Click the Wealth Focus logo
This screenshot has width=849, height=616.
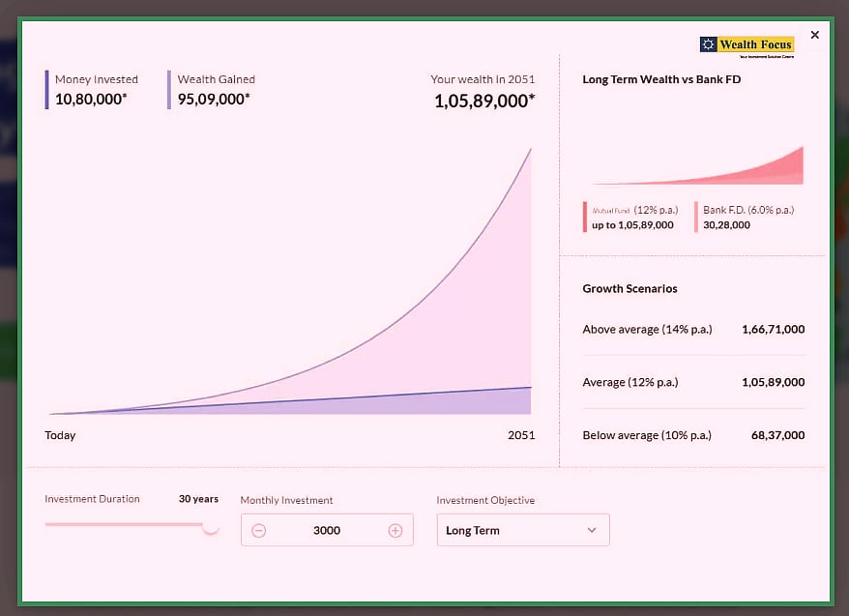tap(747, 45)
